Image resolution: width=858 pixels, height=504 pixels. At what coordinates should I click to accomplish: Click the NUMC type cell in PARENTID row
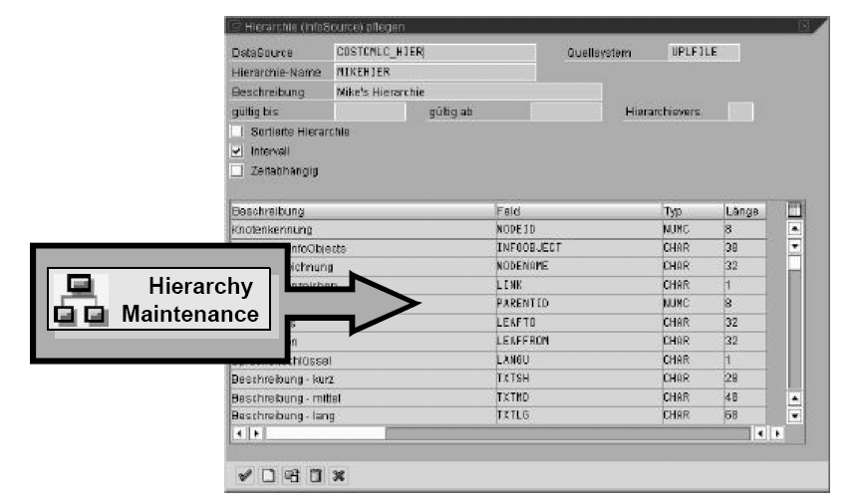tap(693, 304)
